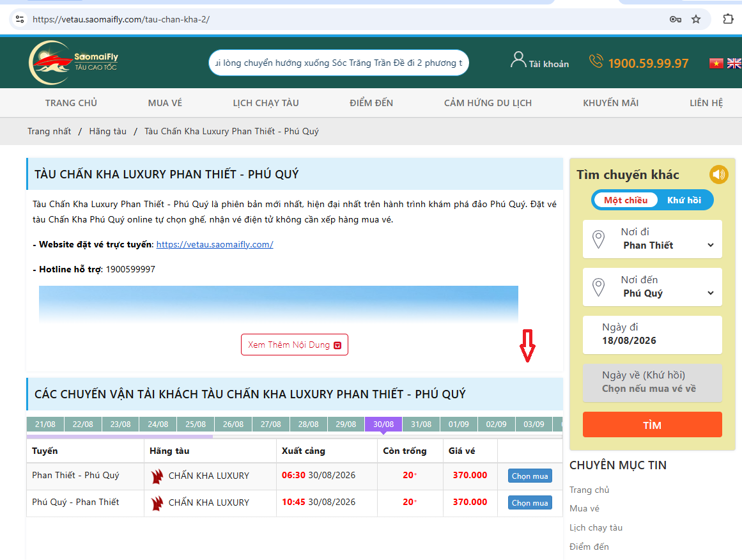Open Lịch chạy tàu in Chuyên mục tin
This screenshot has height=560, width=742.
[x=596, y=527]
